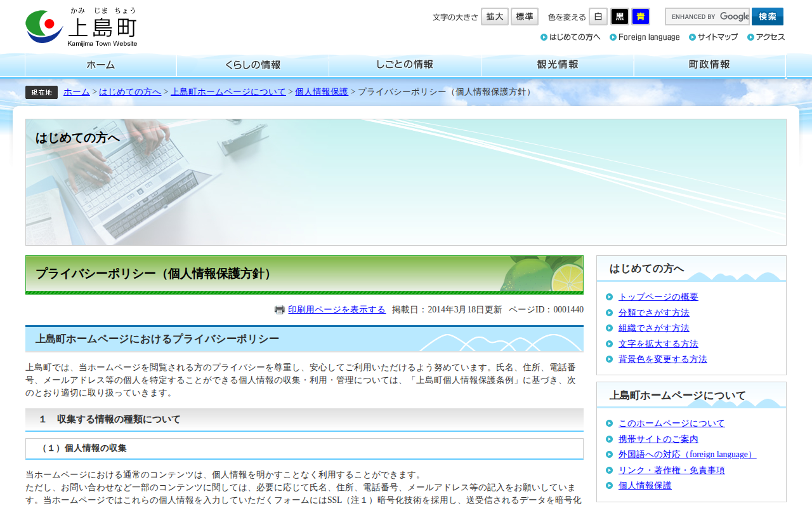The image size is (812, 508).
Task: Open 個人情報保護 sidebar link
Action: [645, 485]
